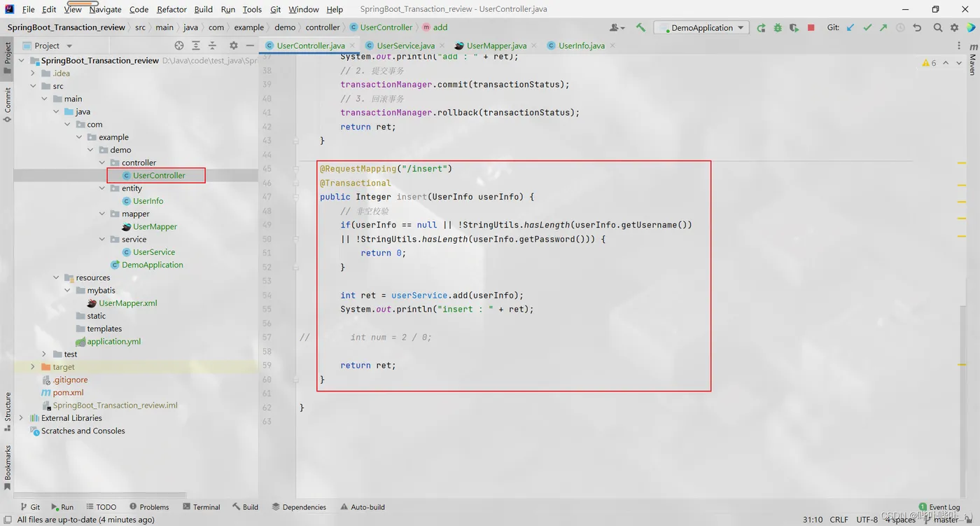980x526 pixels.
Task: Expand the target folder node
Action: pyautogui.click(x=33, y=367)
